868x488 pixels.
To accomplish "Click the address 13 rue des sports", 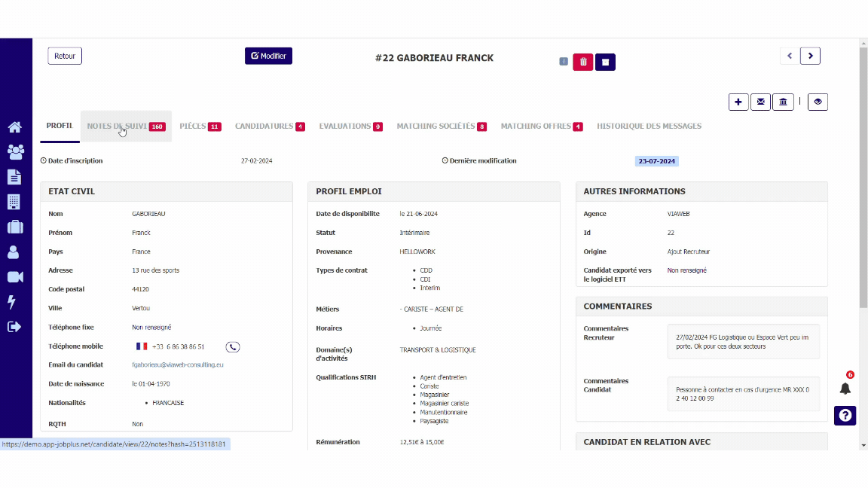I will tap(155, 270).
